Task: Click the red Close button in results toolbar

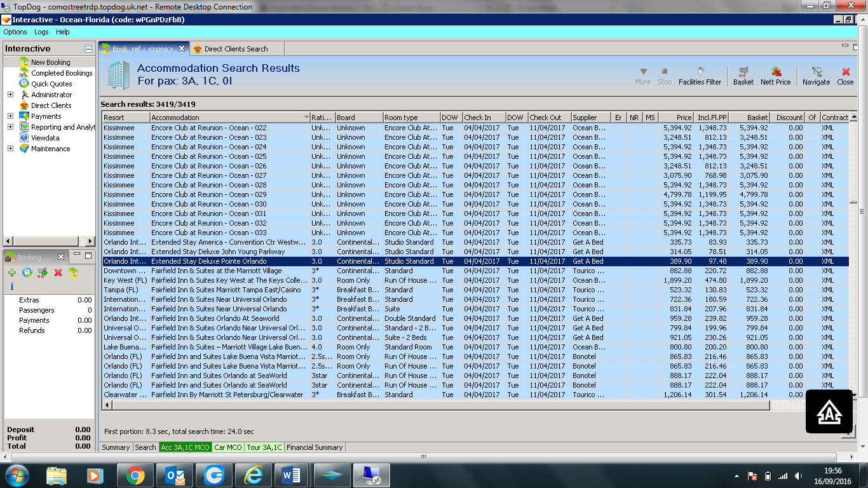Action: tap(845, 76)
